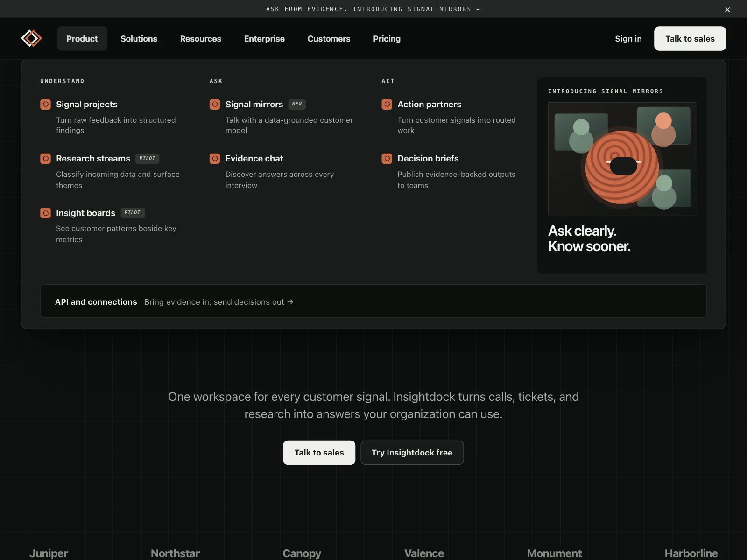Viewport: 747px width, 560px height.
Task: Click the announcement banner about Signal Mirrors
Action: tap(373, 9)
